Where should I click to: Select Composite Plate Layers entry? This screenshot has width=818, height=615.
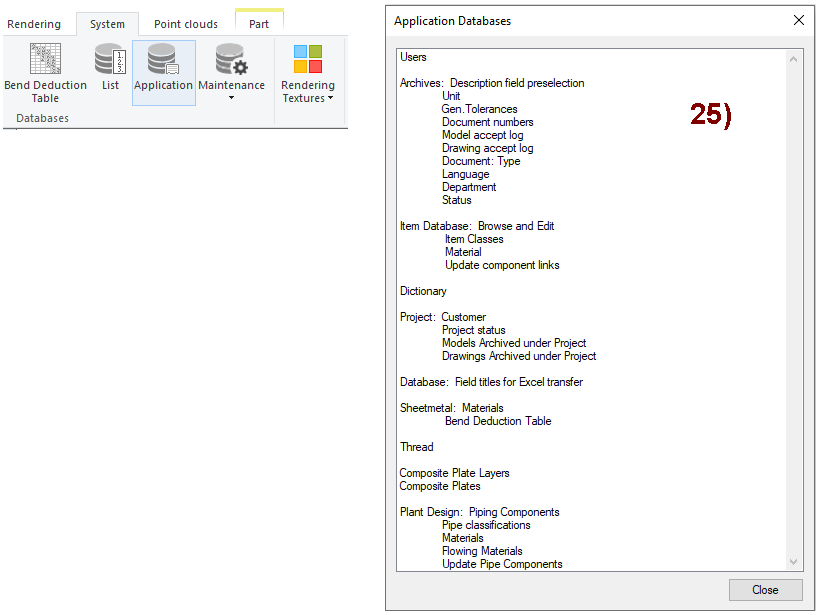(x=454, y=473)
